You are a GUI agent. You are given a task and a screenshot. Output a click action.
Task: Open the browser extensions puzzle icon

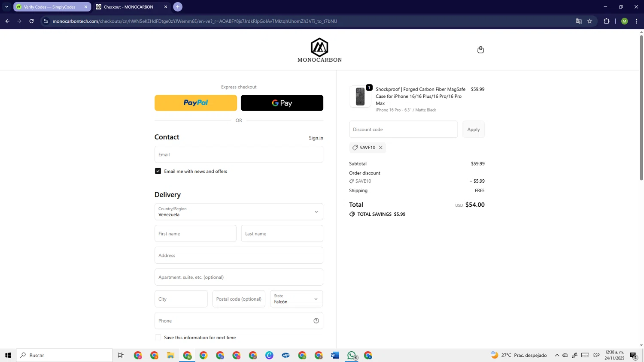(607, 21)
